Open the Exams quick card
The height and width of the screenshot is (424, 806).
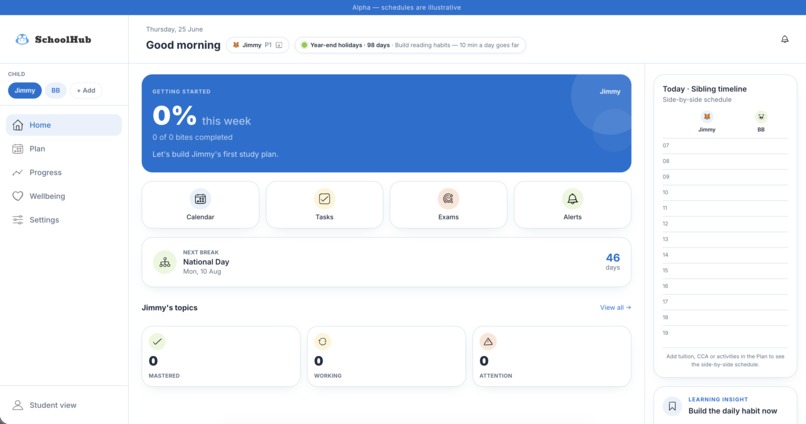(x=448, y=205)
